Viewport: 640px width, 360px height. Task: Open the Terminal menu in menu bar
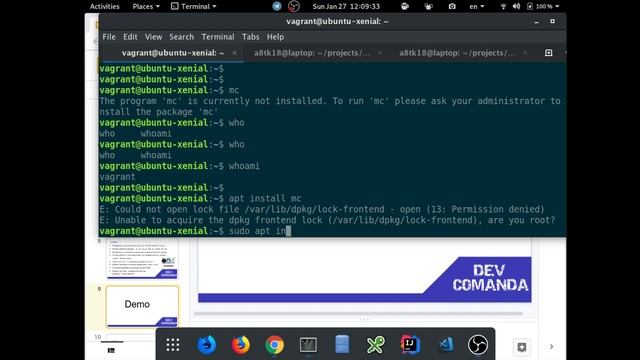[218, 37]
